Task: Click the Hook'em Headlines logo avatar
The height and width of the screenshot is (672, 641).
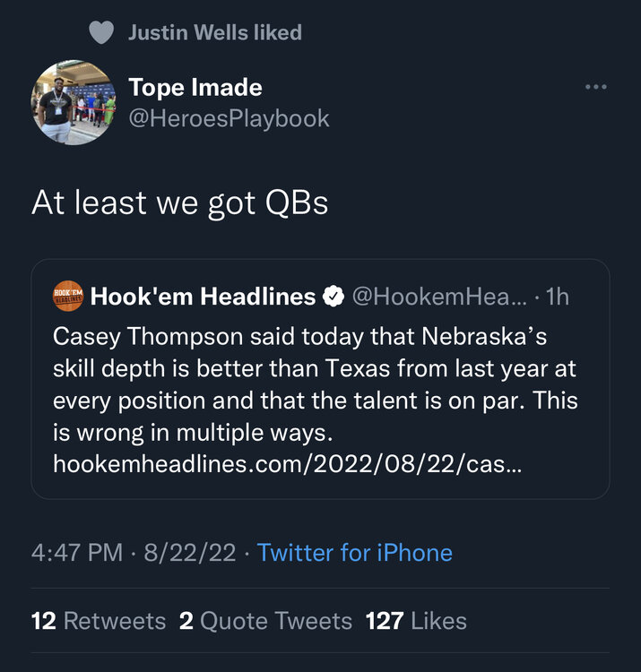Action: pos(69,297)
